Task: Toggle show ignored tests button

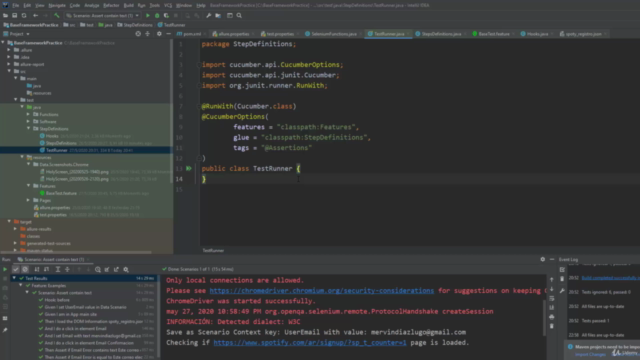Action: pos(25,269)
